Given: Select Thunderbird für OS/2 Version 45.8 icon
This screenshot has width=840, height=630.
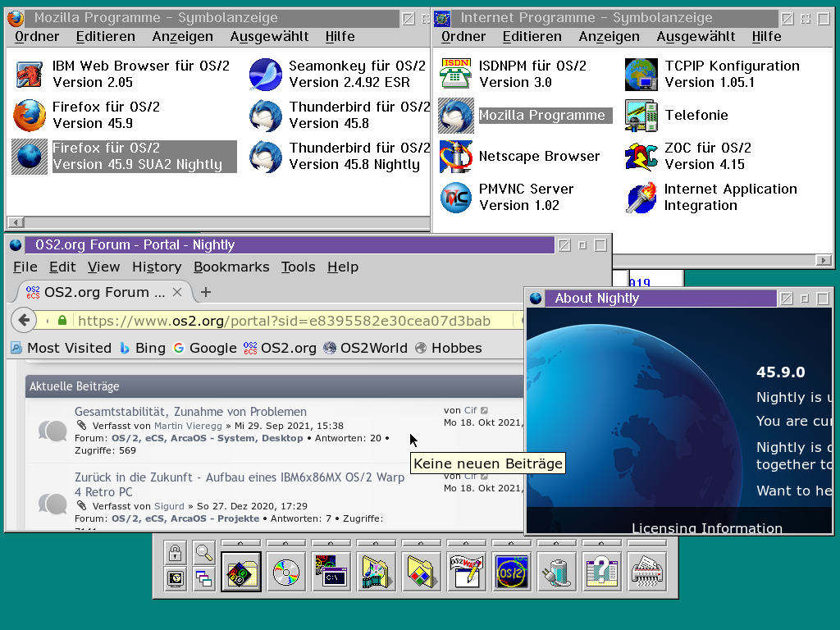Looking at the screenshot, I should click(266, 115).
